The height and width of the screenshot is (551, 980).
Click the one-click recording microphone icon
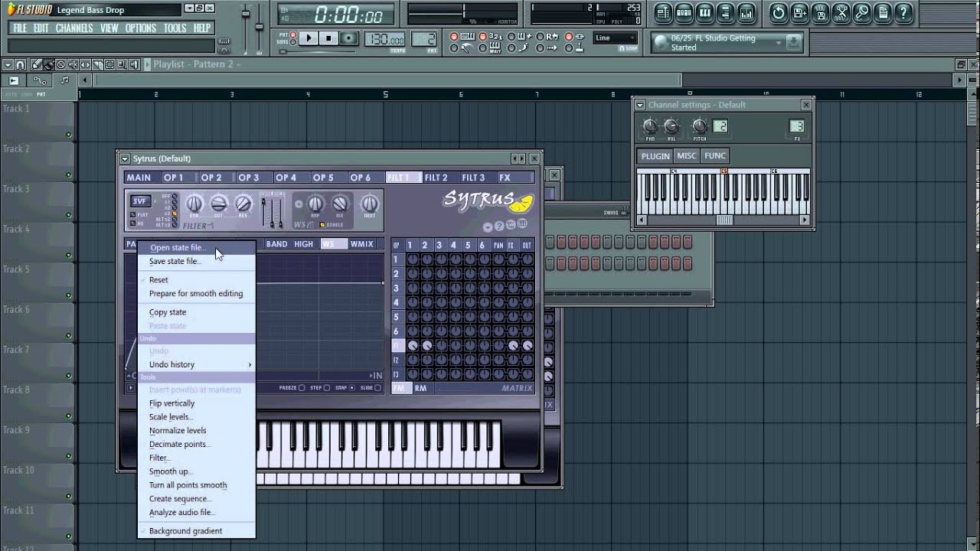coord(862,12)
